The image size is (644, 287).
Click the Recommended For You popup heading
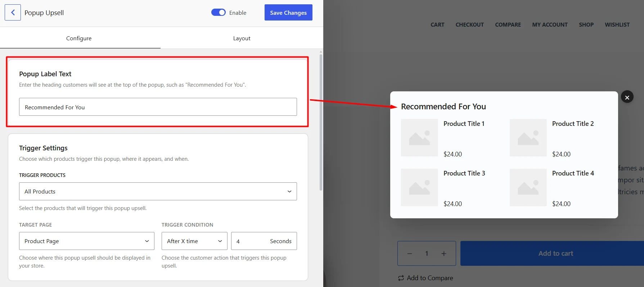[443, 106]
